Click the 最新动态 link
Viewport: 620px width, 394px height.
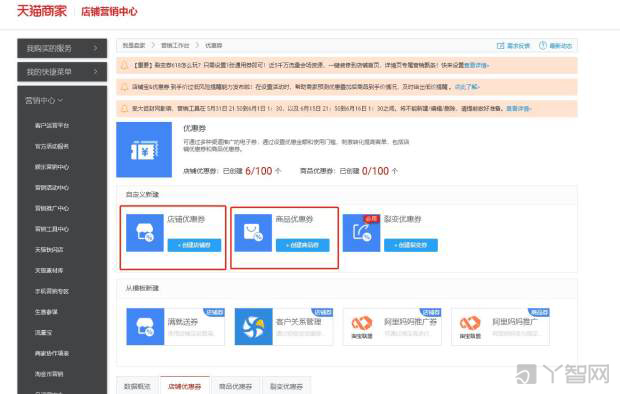pyautogui.click(x=561, y=46)
